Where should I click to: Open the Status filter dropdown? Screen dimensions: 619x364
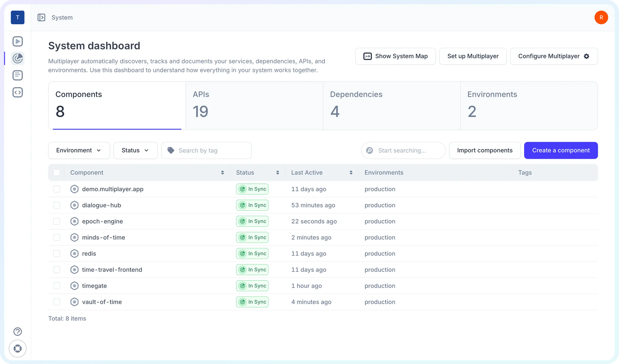tap(135, 150)
